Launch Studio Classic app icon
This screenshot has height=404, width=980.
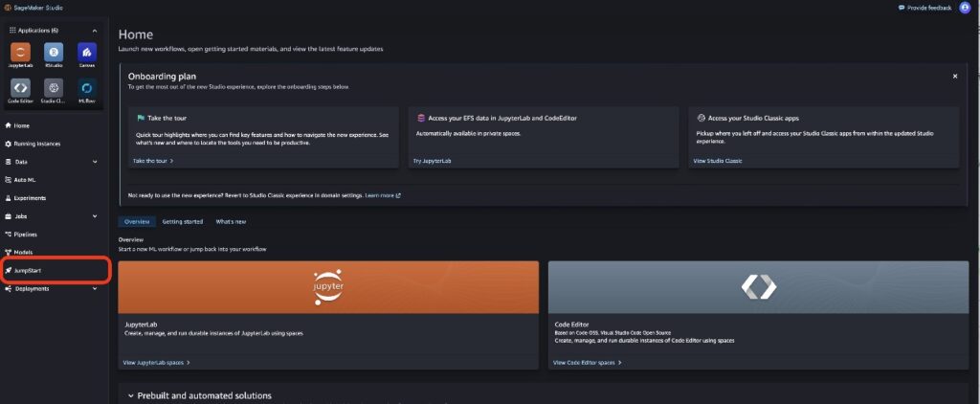(x=54, y=88)
